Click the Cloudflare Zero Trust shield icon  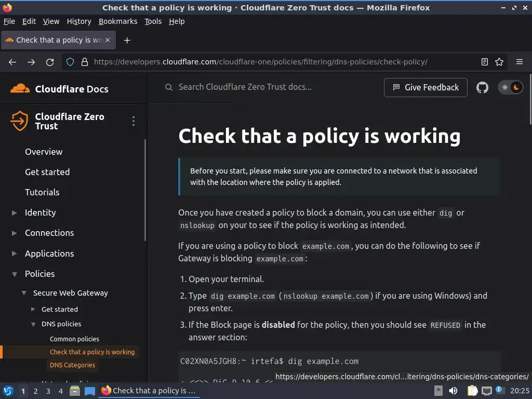coord(19,121)
